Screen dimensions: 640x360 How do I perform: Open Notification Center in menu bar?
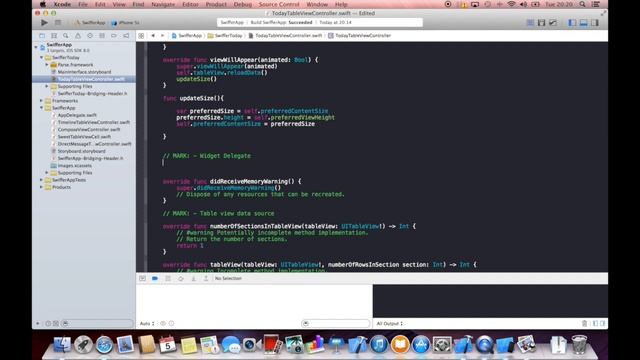click(596, 4)
